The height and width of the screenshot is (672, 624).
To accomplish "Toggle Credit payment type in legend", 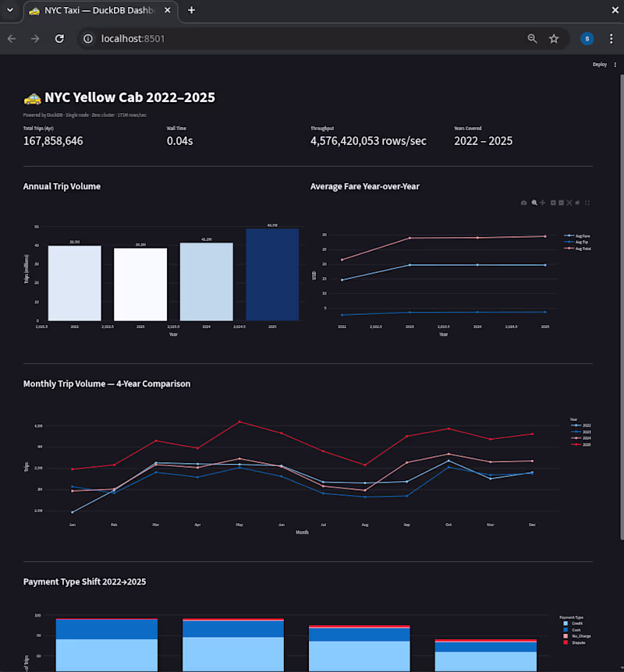I will click(573, 624).
